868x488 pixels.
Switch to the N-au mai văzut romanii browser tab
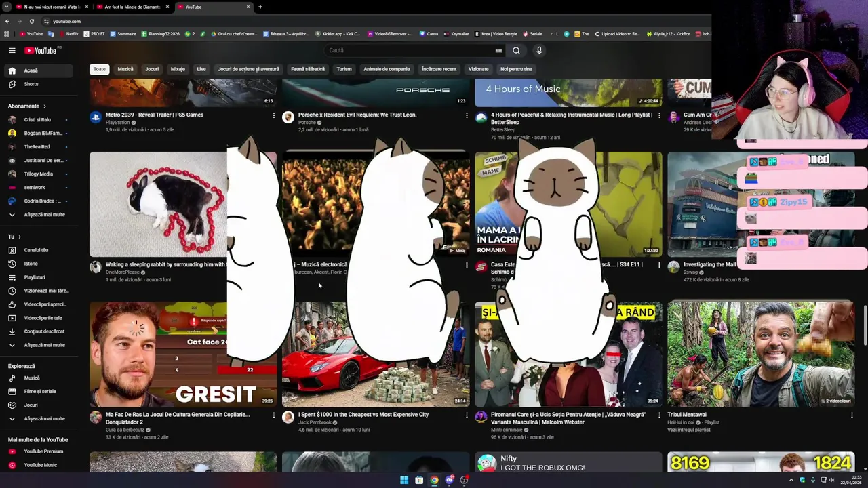coord(52,7)
